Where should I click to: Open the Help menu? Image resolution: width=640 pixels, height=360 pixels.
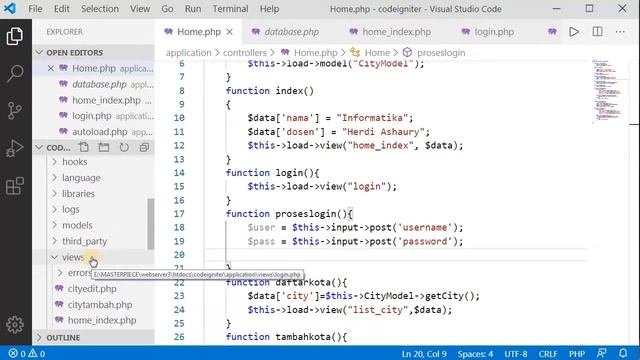click(x=269, y=9)
